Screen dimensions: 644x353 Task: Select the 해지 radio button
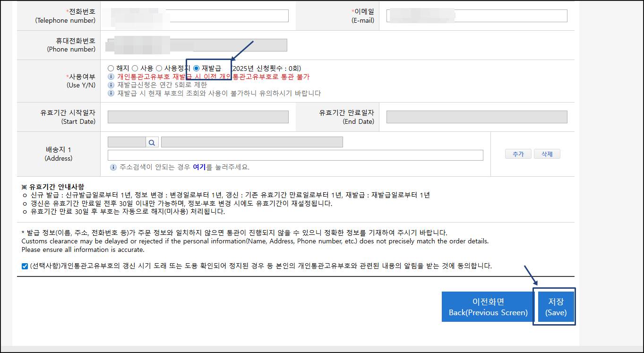pos(111,68)
